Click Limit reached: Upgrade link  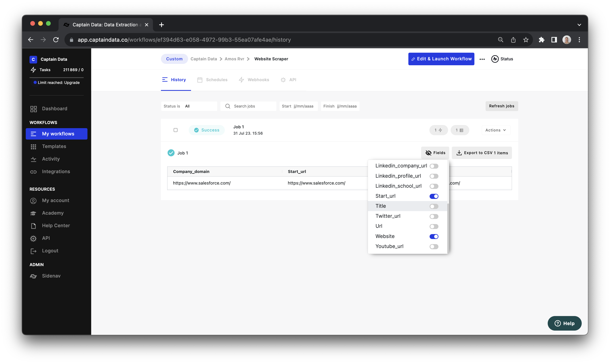pyautogui.click(x=59, y=83)
